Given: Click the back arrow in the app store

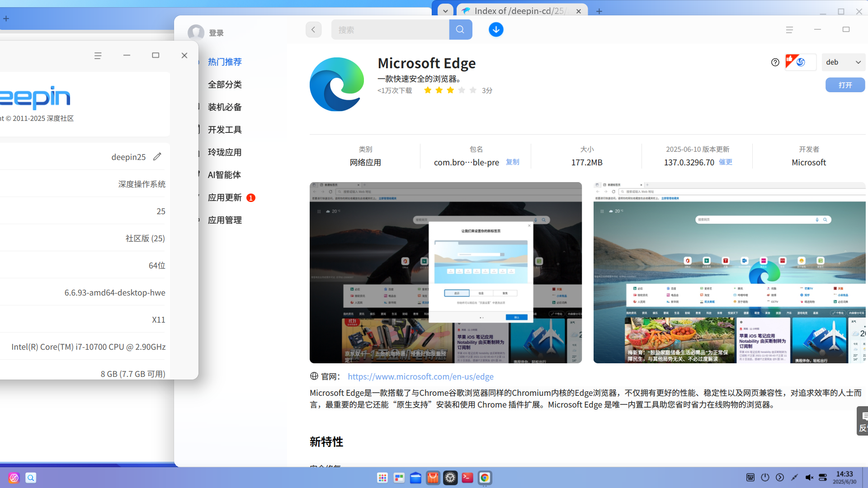Looking at the screenshot, I should 313,30.
